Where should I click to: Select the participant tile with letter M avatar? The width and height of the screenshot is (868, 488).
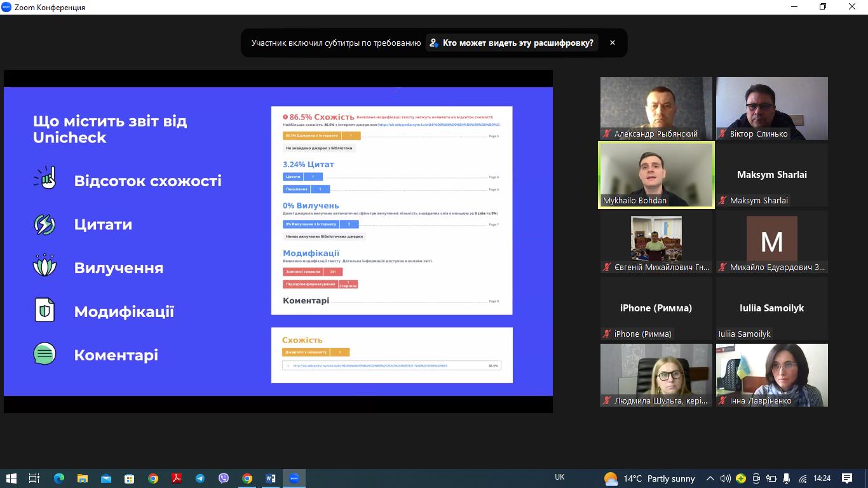click(x=772, y=241)
